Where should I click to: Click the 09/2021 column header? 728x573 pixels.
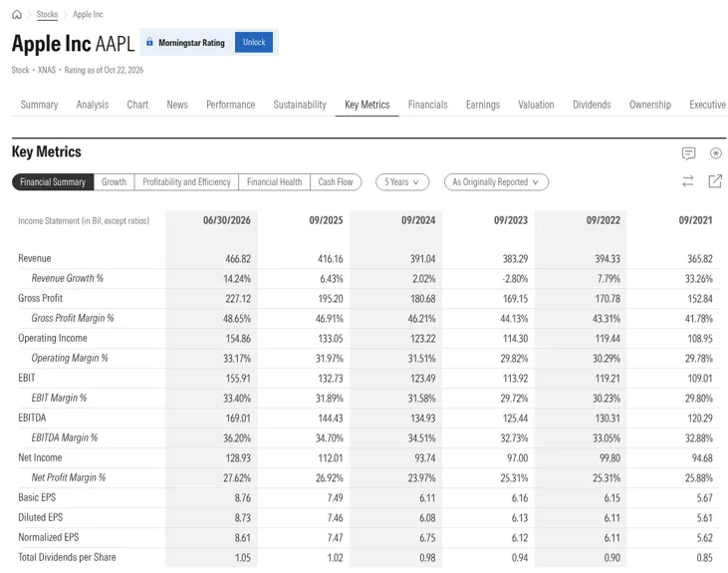point(695,220)
